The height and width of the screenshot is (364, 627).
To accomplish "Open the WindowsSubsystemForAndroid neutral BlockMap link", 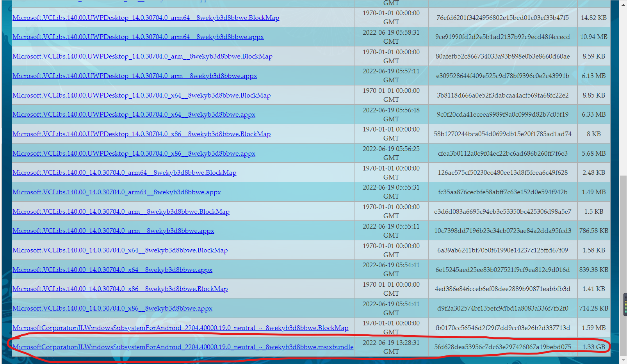I will (180, 328).
